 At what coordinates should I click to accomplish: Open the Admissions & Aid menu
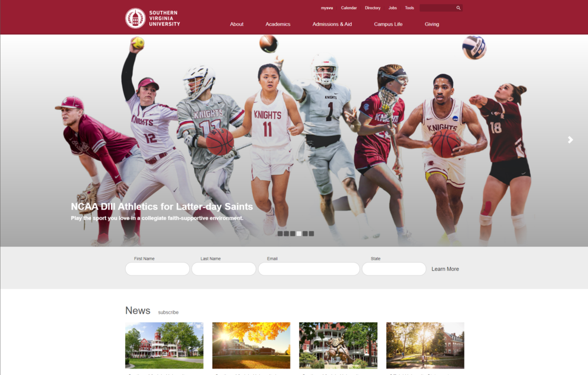click(332, 24)
